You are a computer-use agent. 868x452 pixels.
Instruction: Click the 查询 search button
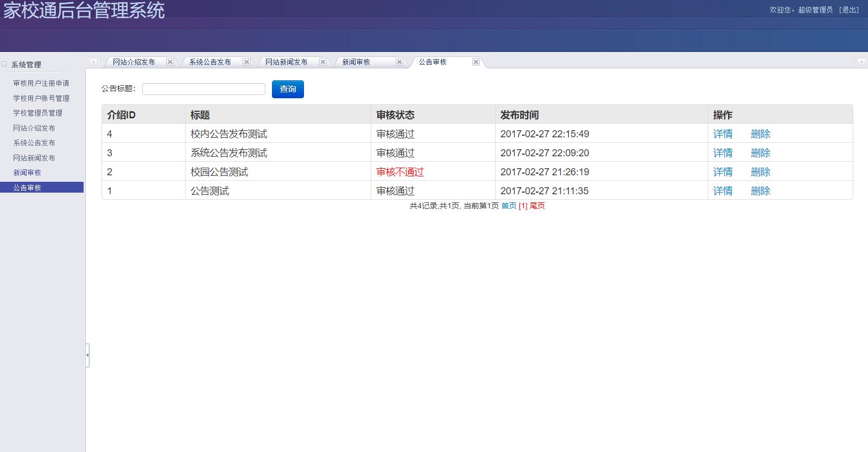[x=288, y=89]
